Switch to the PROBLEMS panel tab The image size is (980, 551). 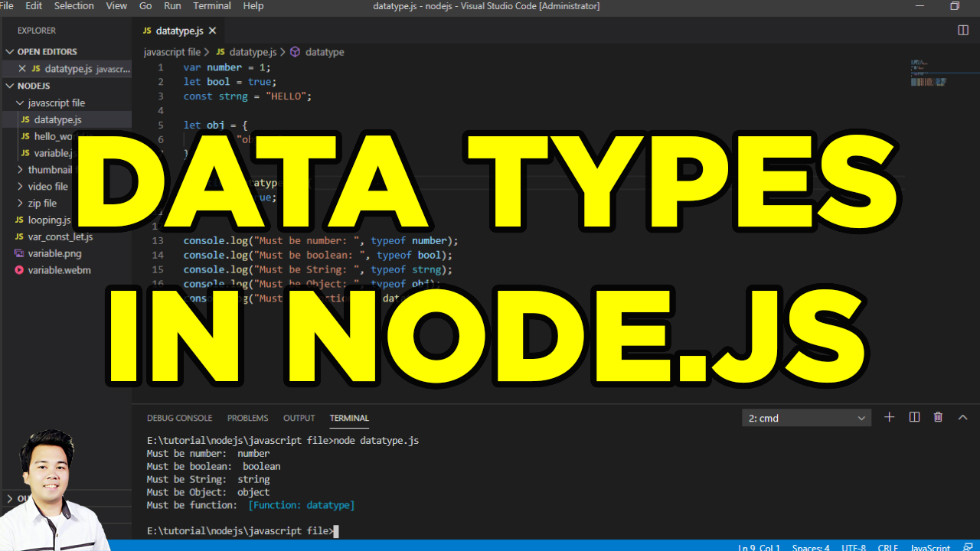point(247,418)
